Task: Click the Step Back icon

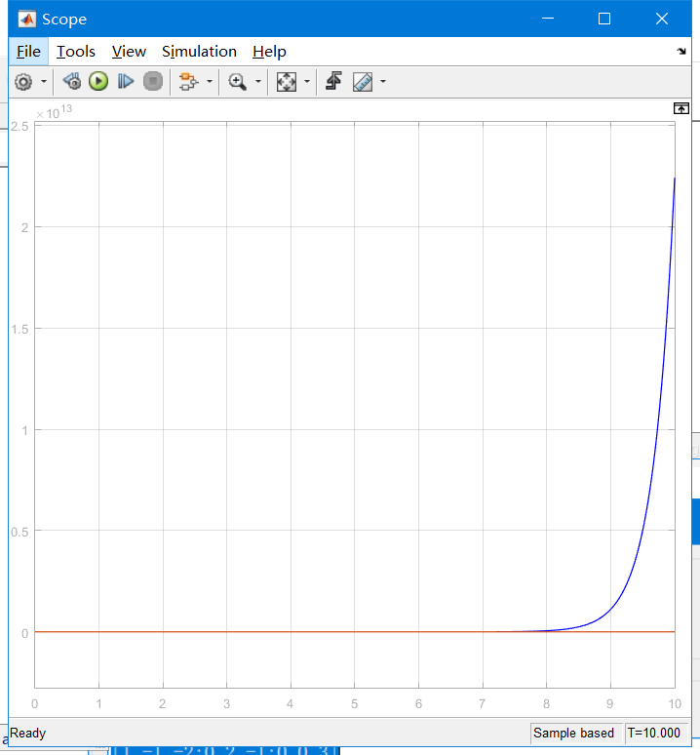Action: [72, 81]
